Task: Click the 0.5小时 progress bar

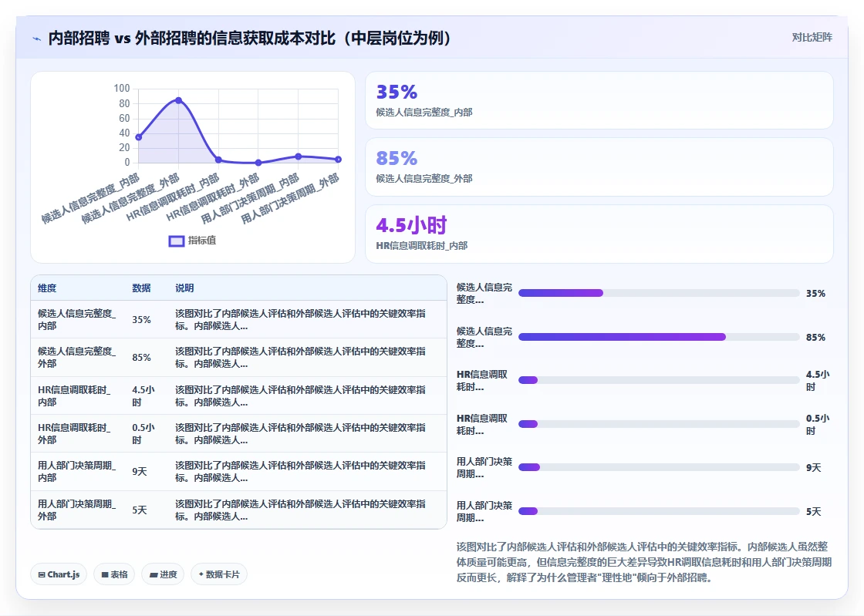Action: tap(659, 424)
